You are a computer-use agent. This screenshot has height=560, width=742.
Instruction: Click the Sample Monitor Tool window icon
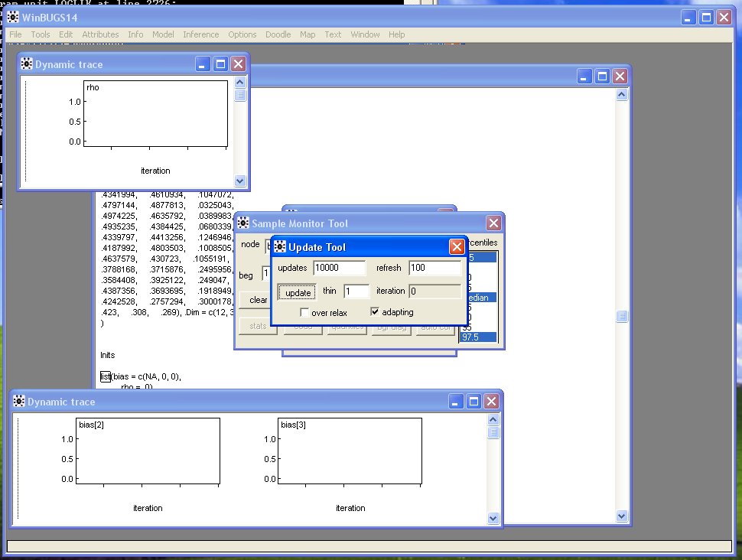click(243, 223)
